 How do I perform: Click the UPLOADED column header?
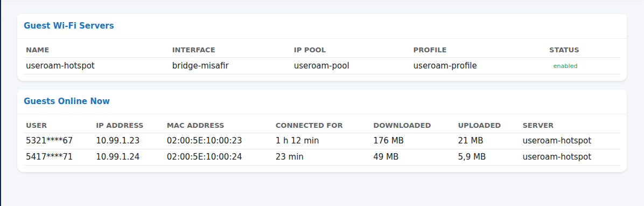(x=479, y=126)
